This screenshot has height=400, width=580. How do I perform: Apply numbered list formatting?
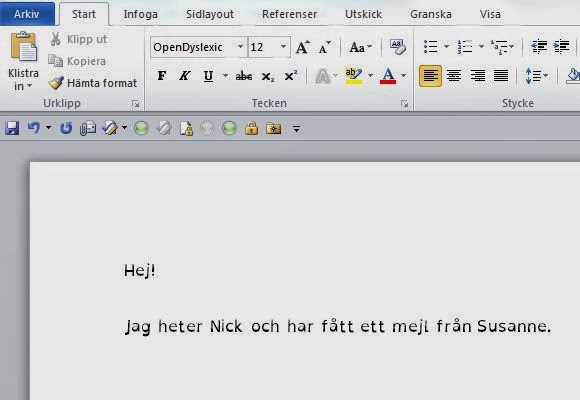click(x=465, y=47)
